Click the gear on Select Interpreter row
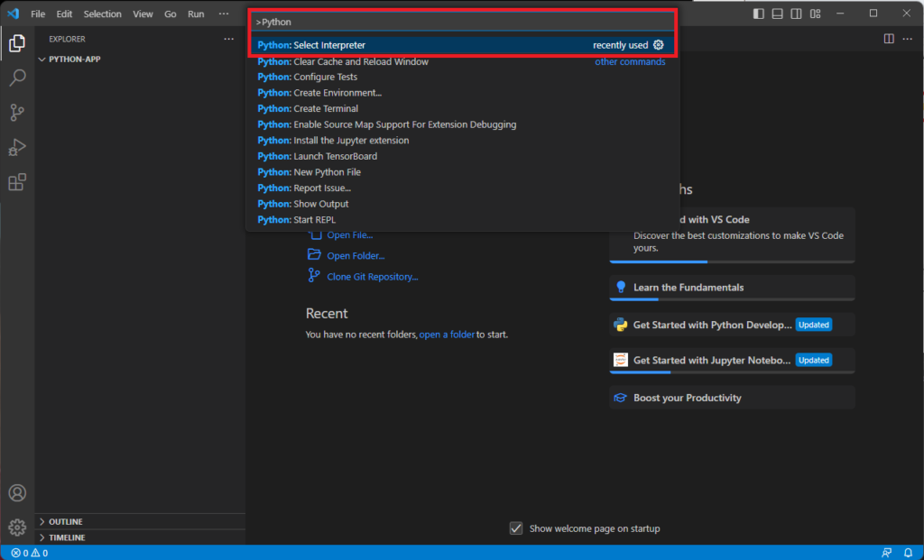924x560 pixels. [658, 45]
